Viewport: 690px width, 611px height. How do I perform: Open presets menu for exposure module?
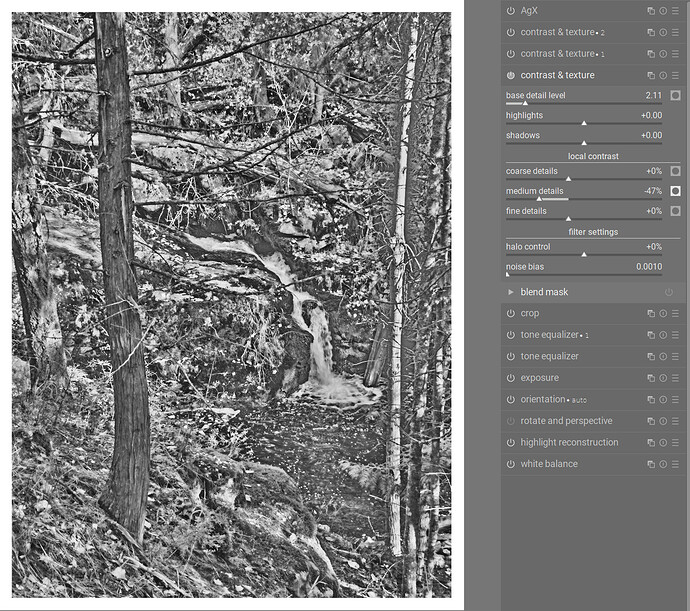(x=675, y=378)
